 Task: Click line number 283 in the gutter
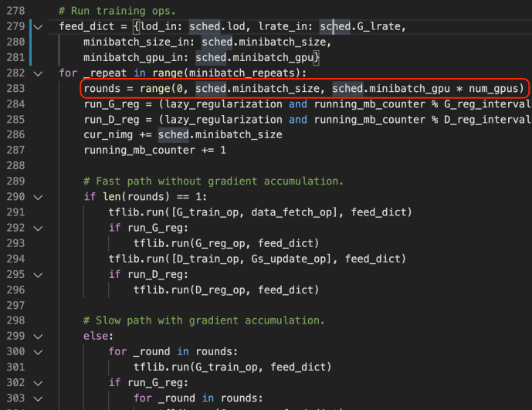pos(15,89)
